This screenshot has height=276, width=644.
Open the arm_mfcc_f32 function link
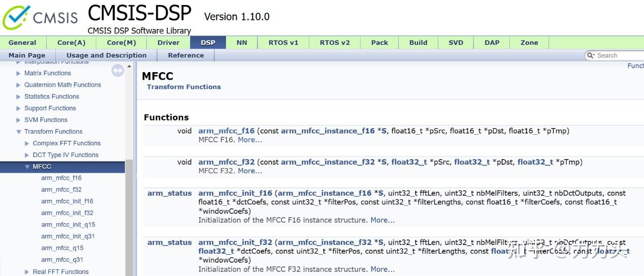[227, 162]
